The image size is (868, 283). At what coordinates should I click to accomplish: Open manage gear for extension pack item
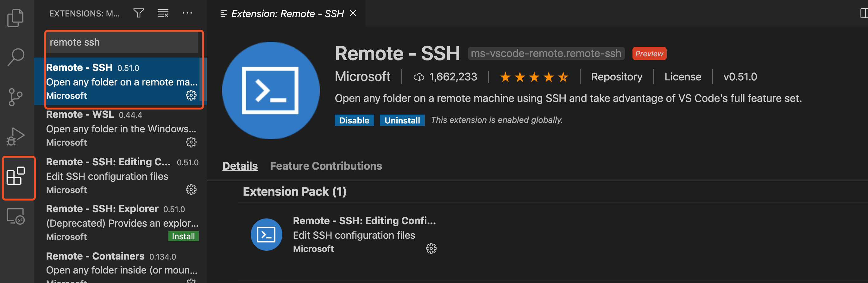[x=431, y=248]
